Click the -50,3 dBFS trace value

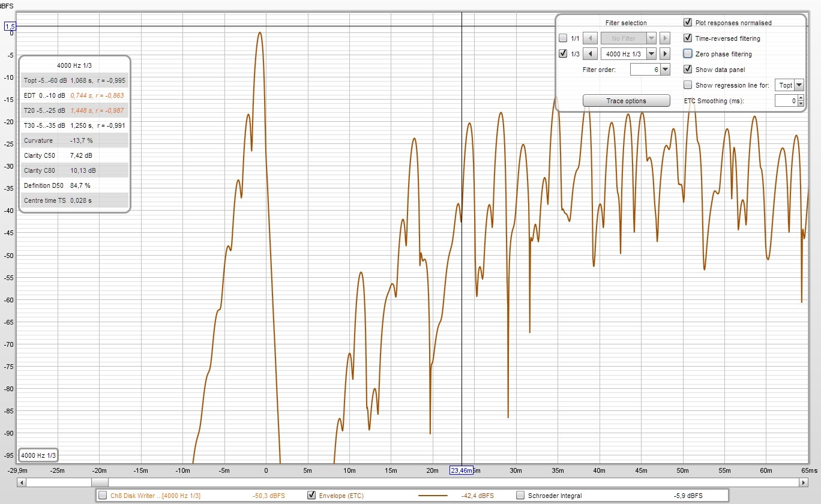tap(269, 496)
